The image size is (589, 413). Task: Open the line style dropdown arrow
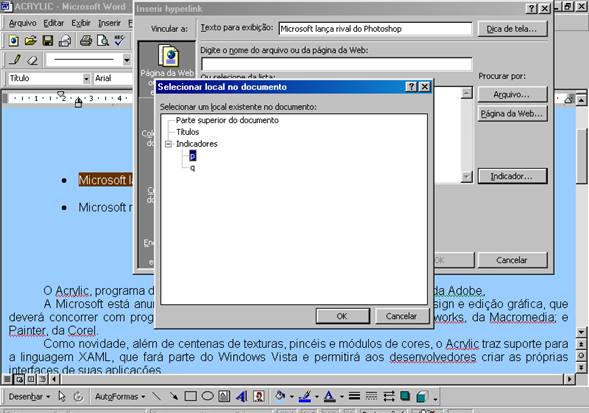tap(127, 60)
